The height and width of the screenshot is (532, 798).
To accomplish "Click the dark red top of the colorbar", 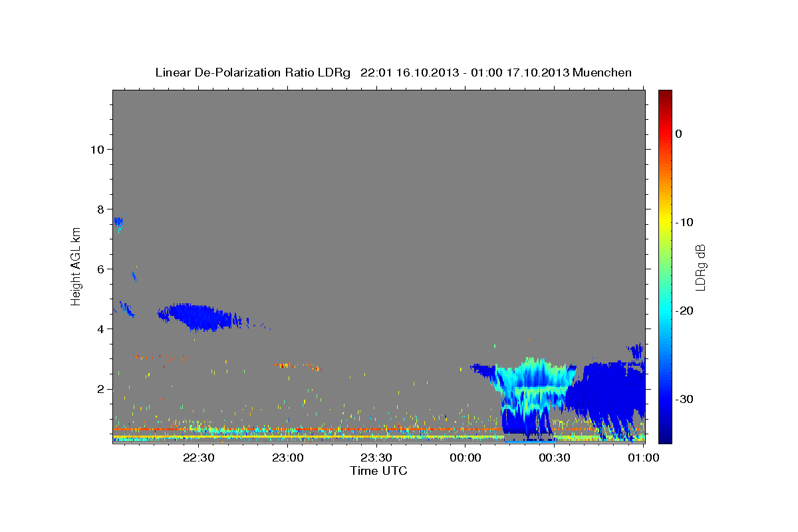I will [665, 94].
